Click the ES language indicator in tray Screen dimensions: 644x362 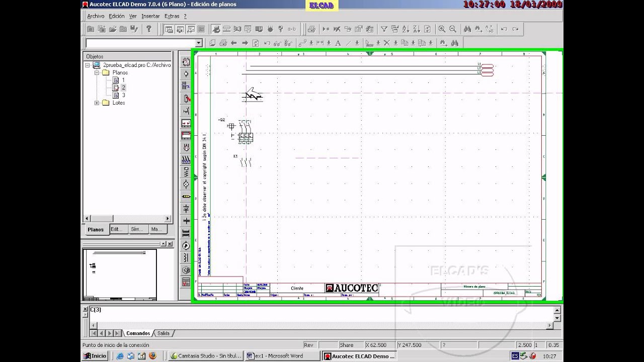point(515,356)
